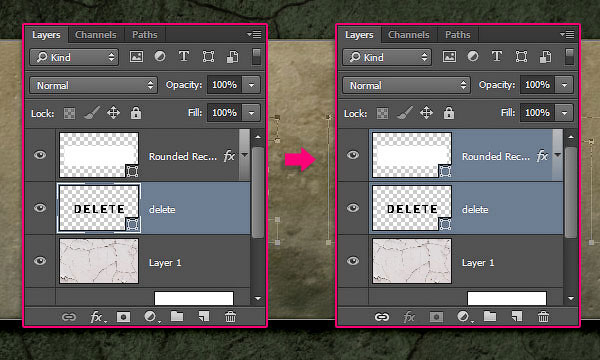Open Opacity slider arrow in right panel

coord(564,85)
